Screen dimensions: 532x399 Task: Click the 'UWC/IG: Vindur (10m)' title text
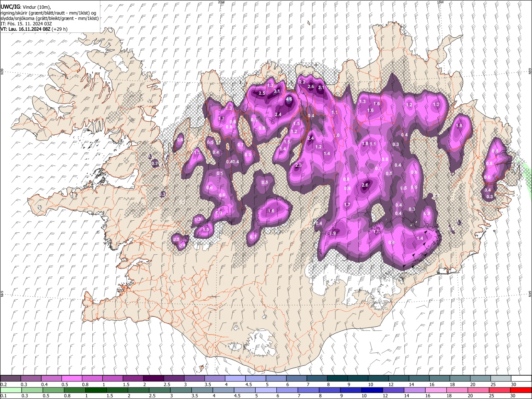(25, 7)
